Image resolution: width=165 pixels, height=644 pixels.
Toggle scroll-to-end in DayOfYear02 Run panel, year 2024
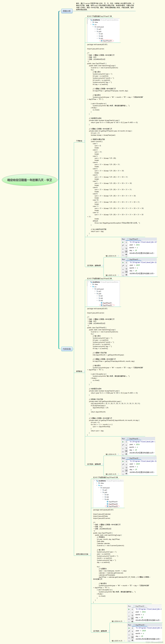126,451
